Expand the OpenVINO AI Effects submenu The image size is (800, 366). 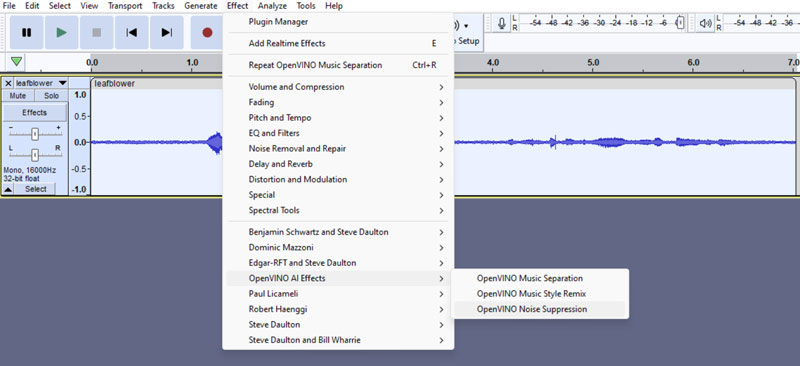click(338, 278)
